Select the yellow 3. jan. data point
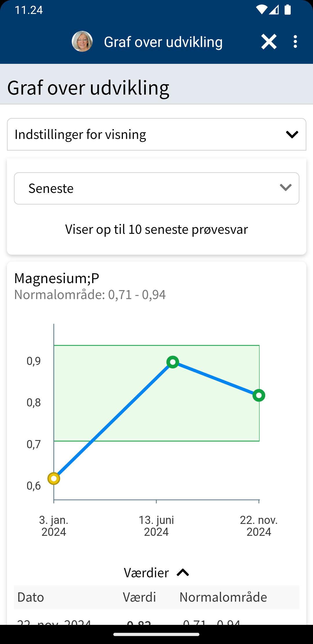The height and width of the screenshot is (644, 313). click(x=54, y=478)
